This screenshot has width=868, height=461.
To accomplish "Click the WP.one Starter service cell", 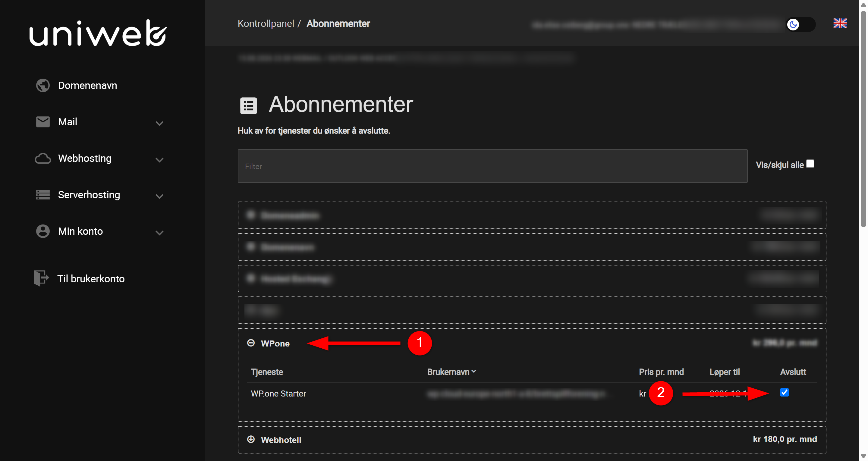I will [278, 393].
